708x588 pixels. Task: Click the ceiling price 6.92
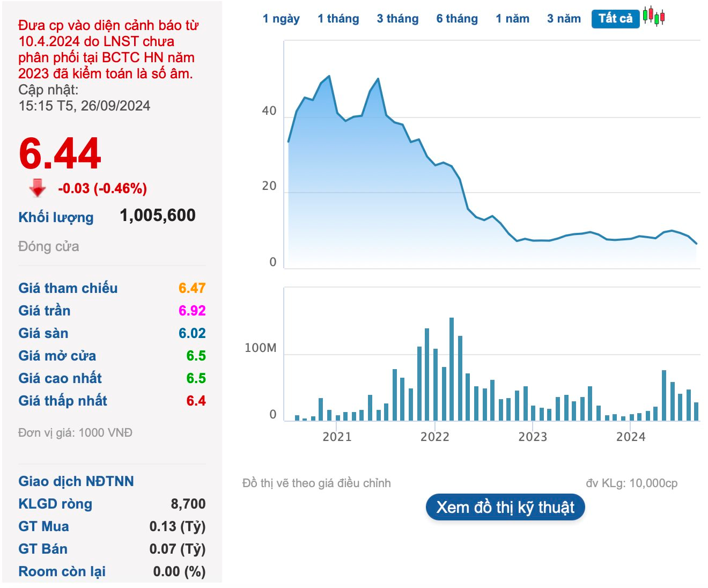point(192,311)
